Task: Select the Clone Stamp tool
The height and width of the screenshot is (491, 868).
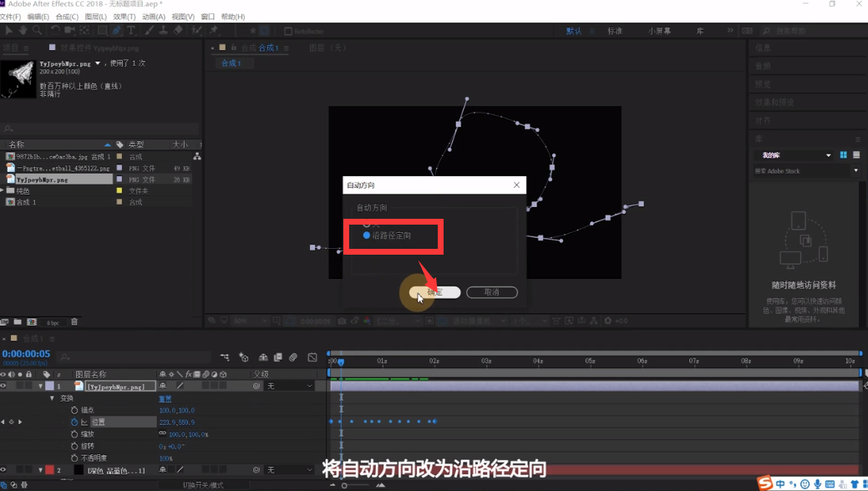Action: click(x=163, y=30)
